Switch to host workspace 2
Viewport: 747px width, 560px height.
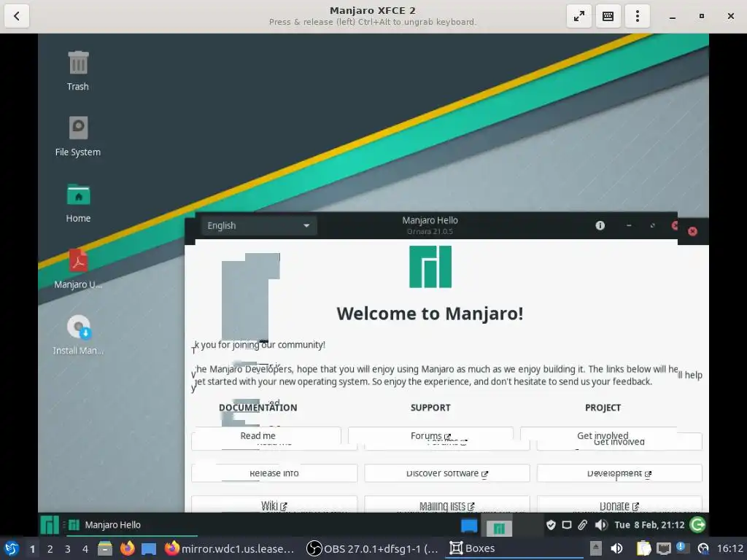pos(50,549)
